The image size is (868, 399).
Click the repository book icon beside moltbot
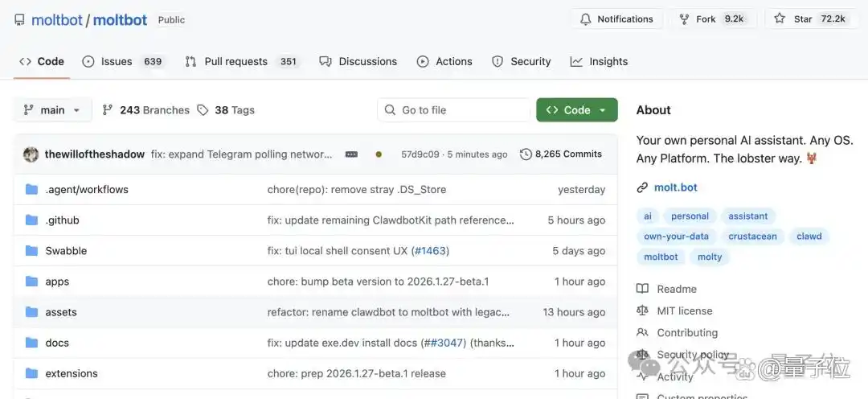click(x=19, y=20)
